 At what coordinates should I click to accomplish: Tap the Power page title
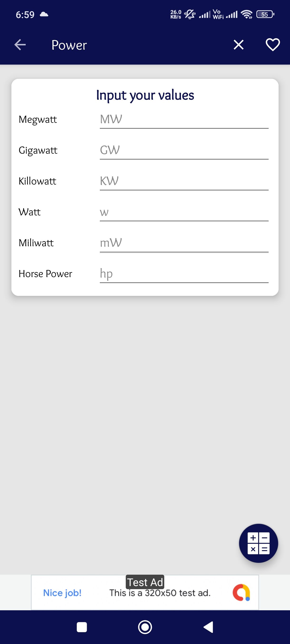pyautogui.click(x=69, y=45)
